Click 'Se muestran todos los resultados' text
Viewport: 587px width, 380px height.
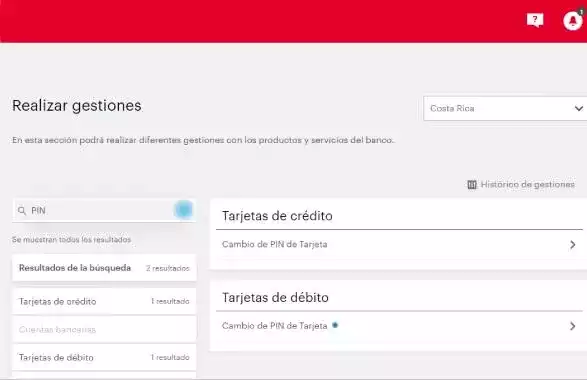point(72,240)
